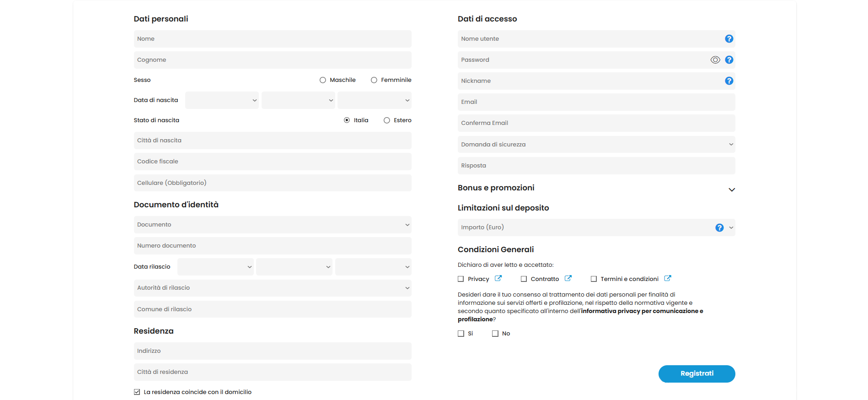Open the Documento type dropdown
The width and height of the screenshot is (868, 400).
[273, 225]
